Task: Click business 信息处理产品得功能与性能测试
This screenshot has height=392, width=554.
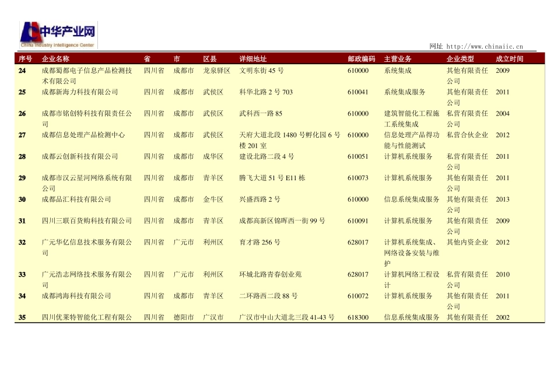Action: pos(412,141)
